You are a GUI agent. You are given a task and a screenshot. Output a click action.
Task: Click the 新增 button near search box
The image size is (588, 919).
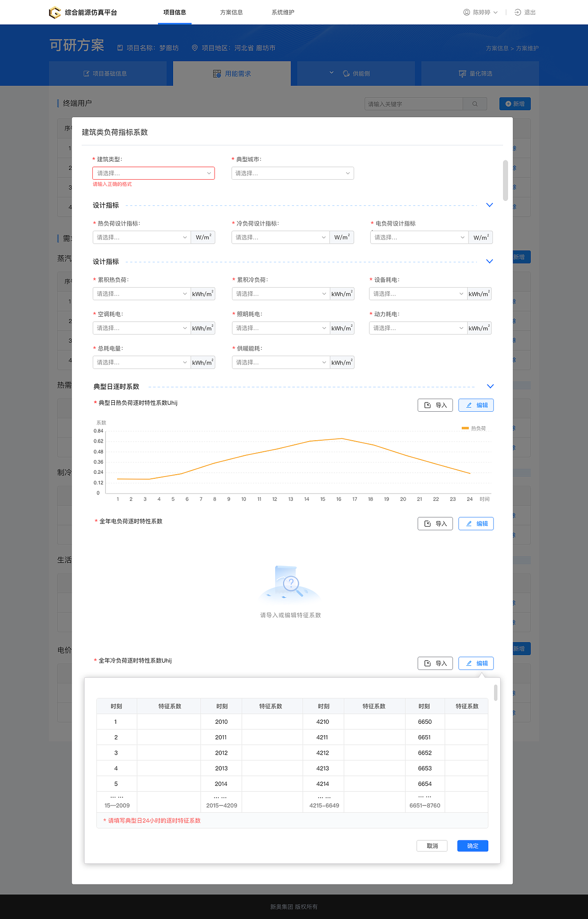click(515, 104)
